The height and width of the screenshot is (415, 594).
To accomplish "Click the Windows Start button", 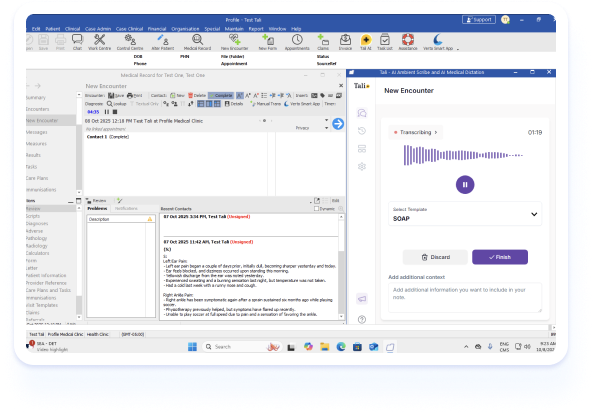I will [x=192, y=347].
